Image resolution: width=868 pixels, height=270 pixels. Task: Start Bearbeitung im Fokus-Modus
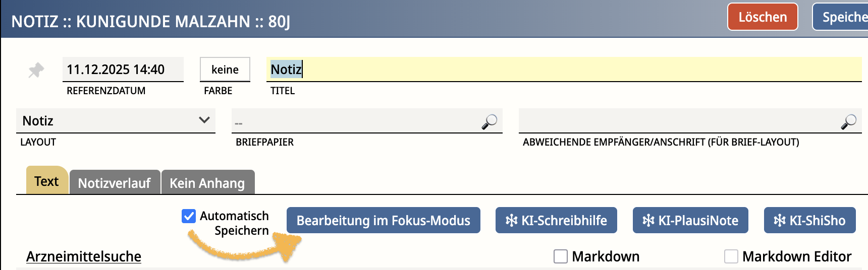click(383, 221)
